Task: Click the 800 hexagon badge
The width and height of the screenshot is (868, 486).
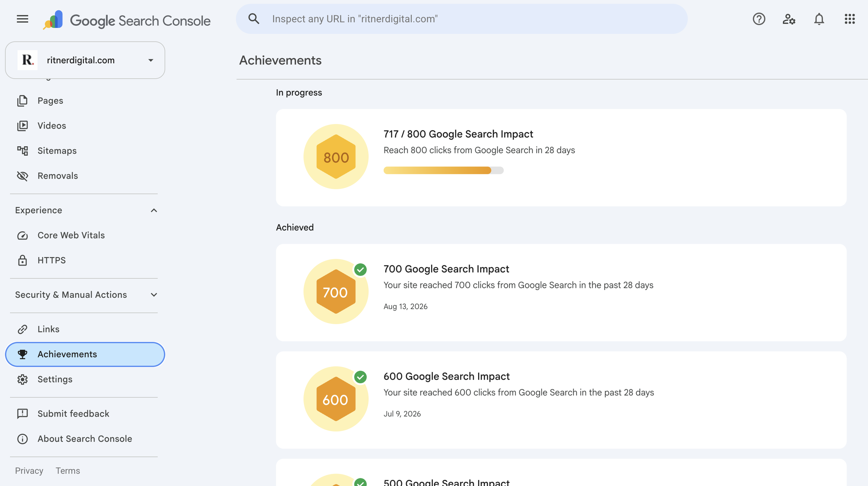Action: pyautogui.click(x=336, y=156)
